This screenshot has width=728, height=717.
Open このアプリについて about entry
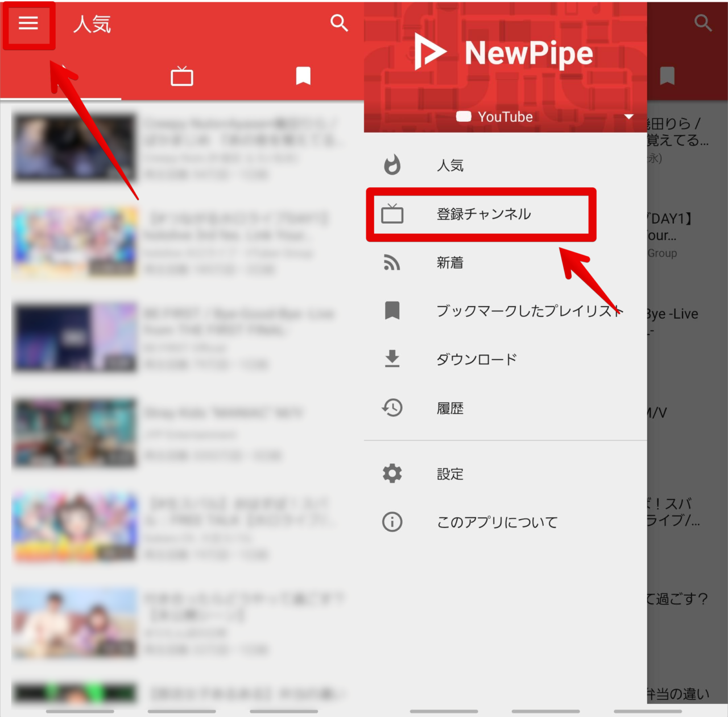[506, 522]
